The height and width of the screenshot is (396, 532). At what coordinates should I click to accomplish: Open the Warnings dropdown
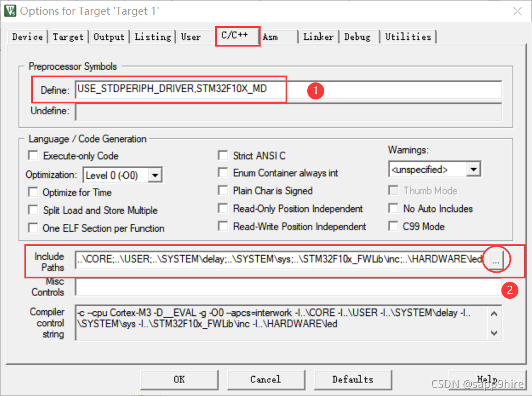pos(474,169)
